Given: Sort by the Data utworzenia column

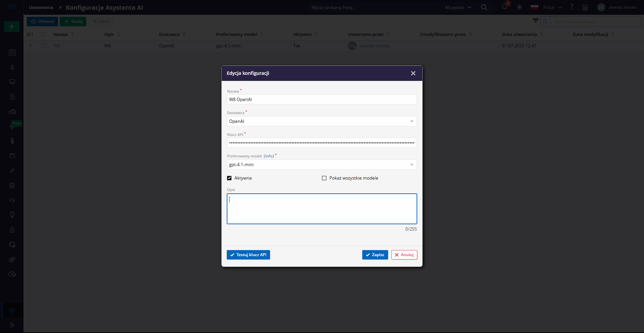Looking at the screenshot, I should click(x=523, y=34).
